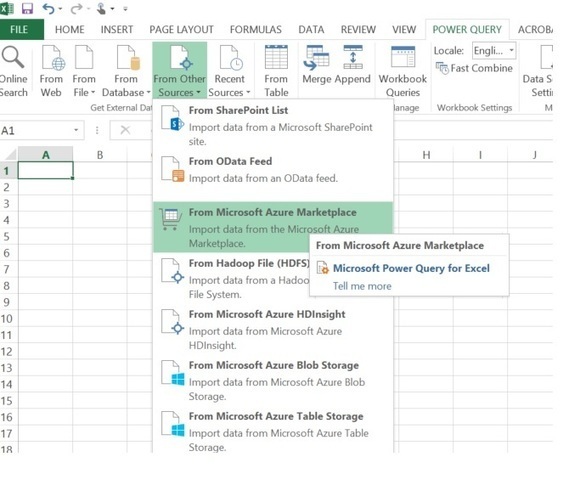Switch to the PAGE LAYOUT tab
The height and width of the screenshot is (502, 569).
coord(181,29)
